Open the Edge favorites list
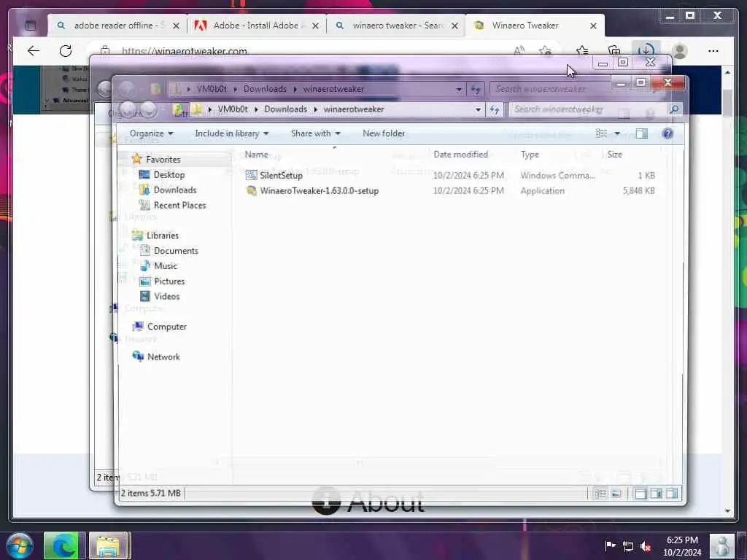Image resolution: width=747 pixels, height=560 pixels. pyautogui.click(x=582, y=50)
